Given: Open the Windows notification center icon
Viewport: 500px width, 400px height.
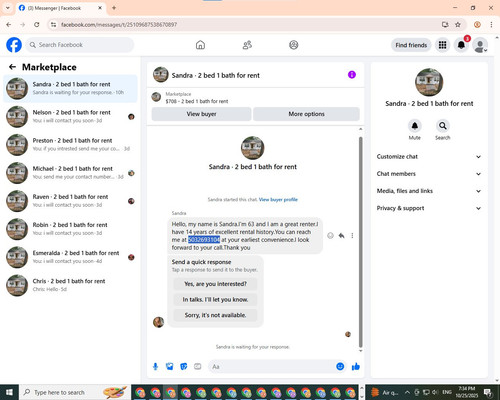Looking at the screenshot, I should 488,392.
